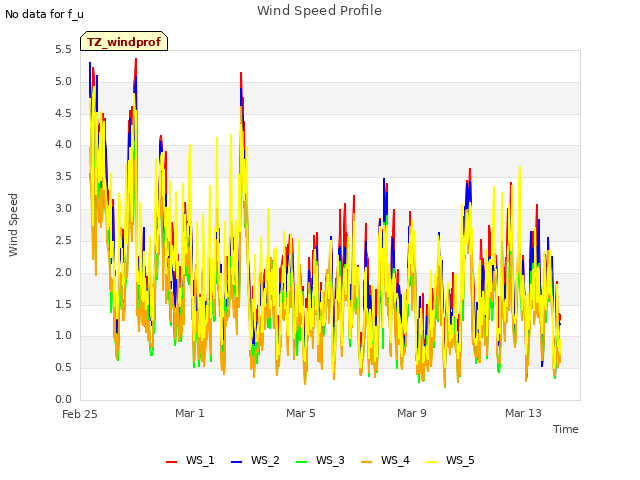Screen dimensions: 640x480
Task: Select the WS_3 legend label
Action: coord(330,460)
